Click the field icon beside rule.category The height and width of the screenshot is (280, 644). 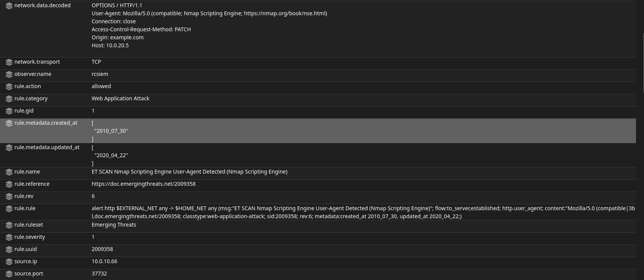[x=9, y=99]
